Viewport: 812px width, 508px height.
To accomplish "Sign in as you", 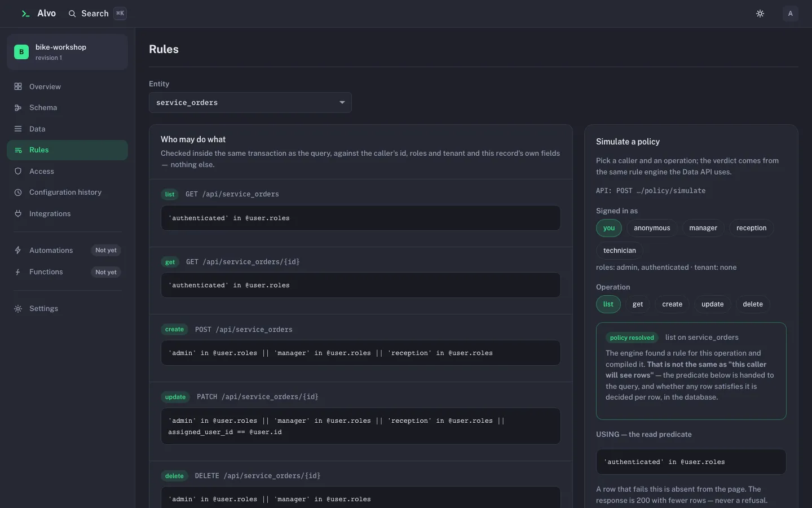I will coord(608,228).
